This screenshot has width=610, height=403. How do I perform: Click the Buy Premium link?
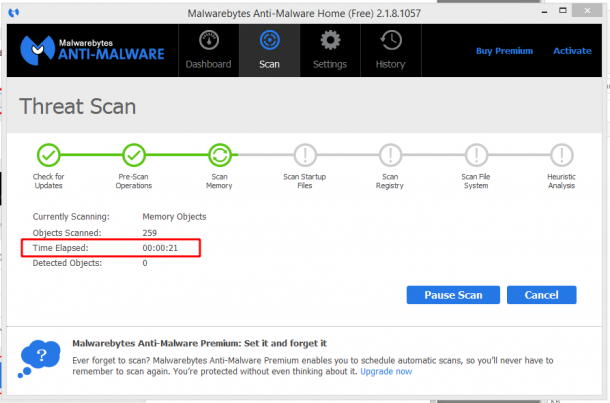coord(504,51)
